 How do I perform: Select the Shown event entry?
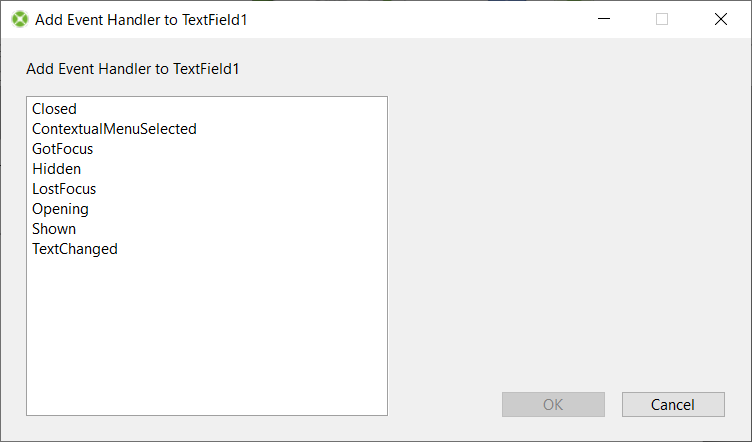coord(54,229)
